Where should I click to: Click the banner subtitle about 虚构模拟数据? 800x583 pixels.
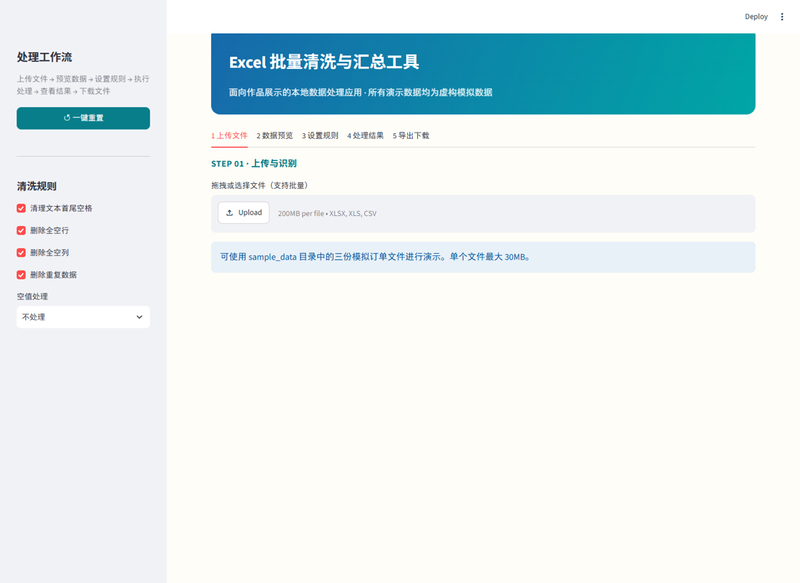tap(361, 92)
